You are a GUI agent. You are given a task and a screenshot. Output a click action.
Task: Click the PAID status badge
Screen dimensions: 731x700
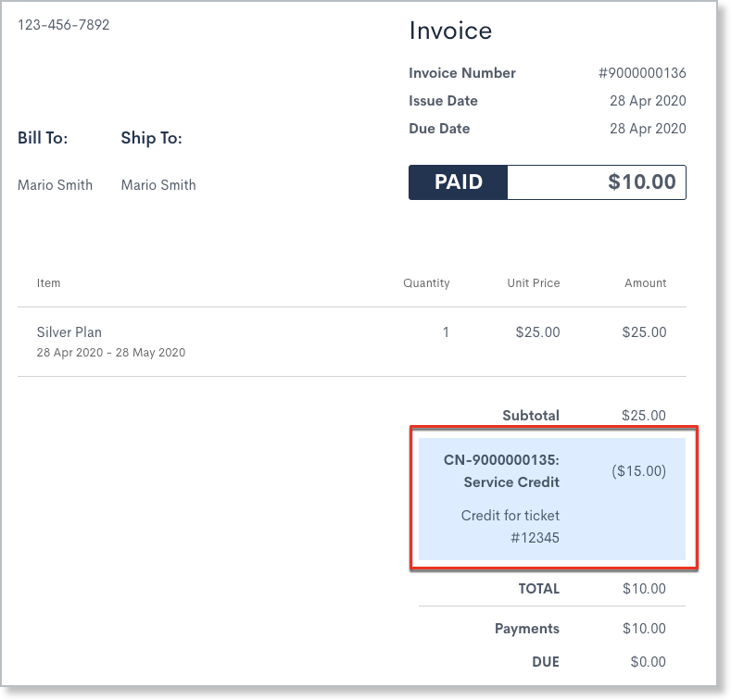459,182
